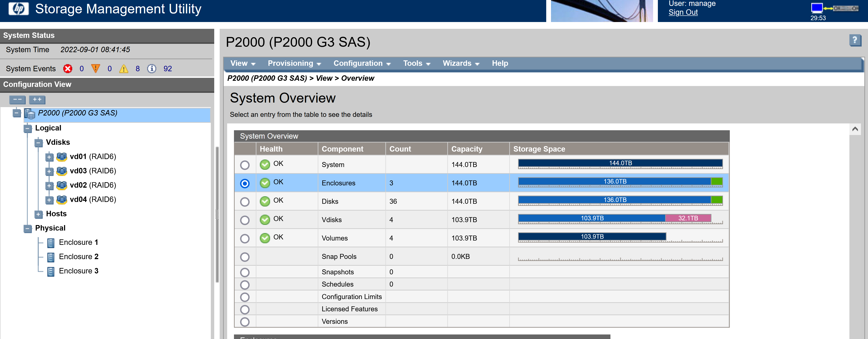The height and width of the screenshot is (339, 868).
Task: Collapse the Logical tree node
Action: (x=28, y=128)
